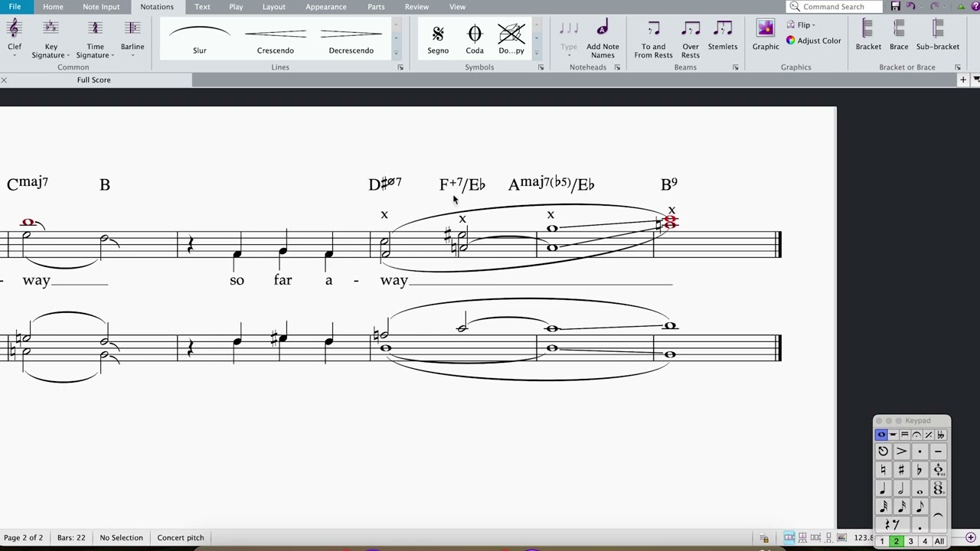Beam Over Rests
Image resolution: width=980 pixels, height=551 pixels.
(x=691, y=38)
